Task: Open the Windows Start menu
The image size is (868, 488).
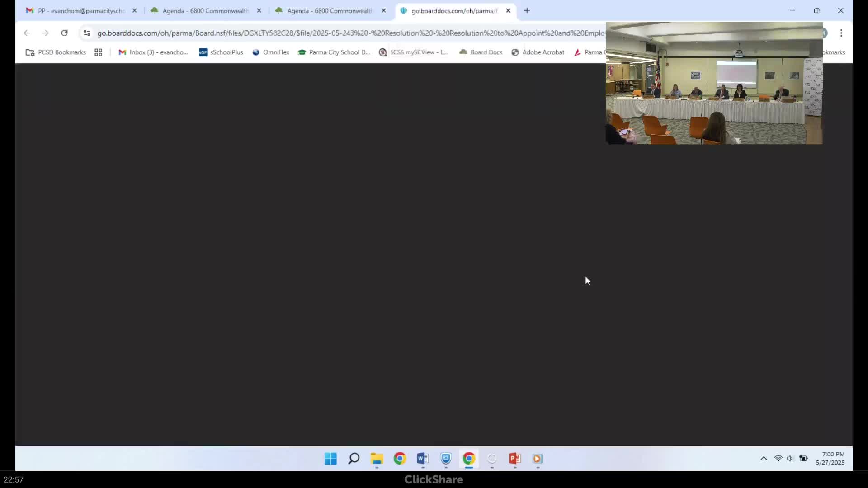Action: pos(330,459)
